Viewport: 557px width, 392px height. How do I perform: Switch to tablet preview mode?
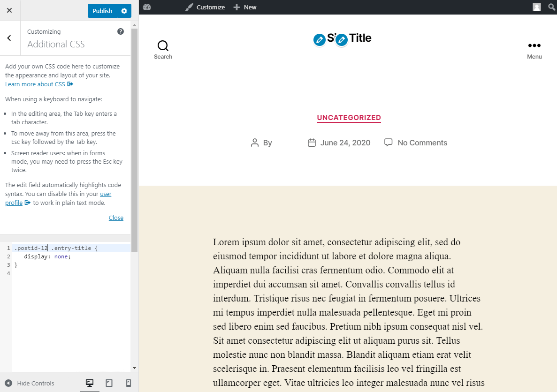109,383
